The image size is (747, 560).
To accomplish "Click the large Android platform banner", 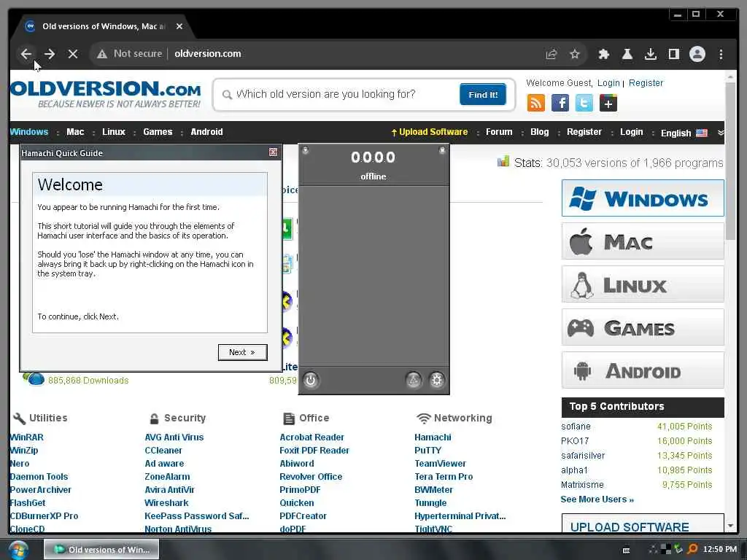I will click(643, 370).
